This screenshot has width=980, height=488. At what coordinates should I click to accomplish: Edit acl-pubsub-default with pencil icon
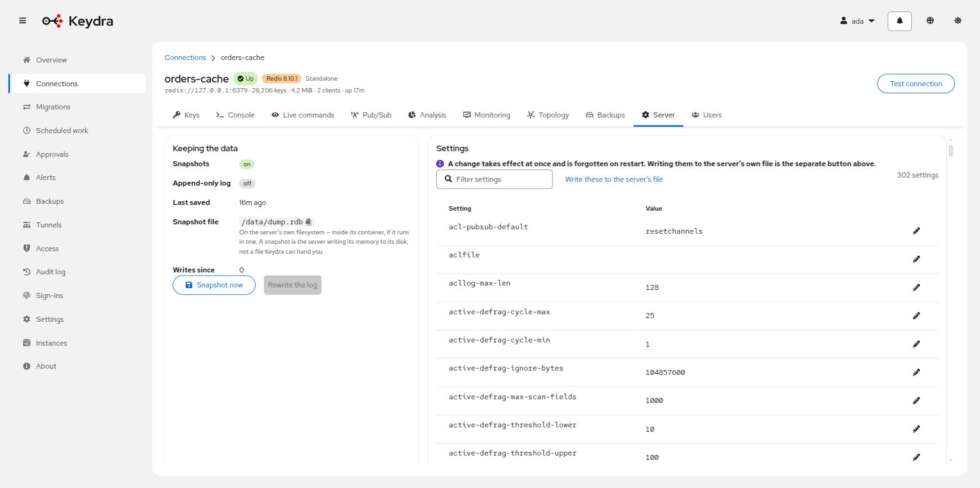916,231
